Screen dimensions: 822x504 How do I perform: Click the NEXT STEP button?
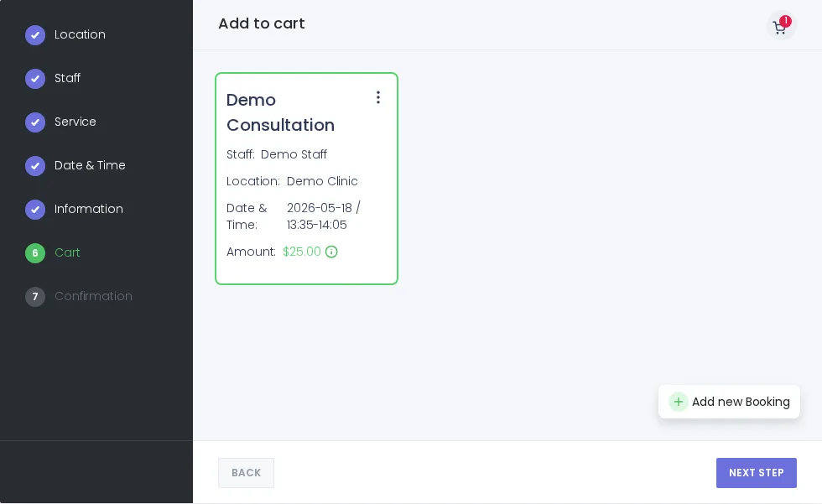point(757,473)
